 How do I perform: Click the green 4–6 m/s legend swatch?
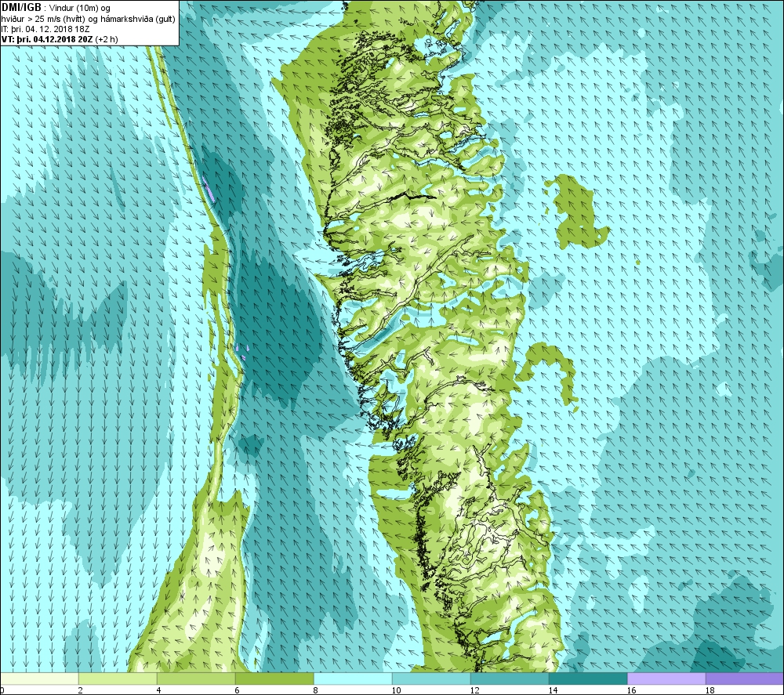[x=196, y=679]
